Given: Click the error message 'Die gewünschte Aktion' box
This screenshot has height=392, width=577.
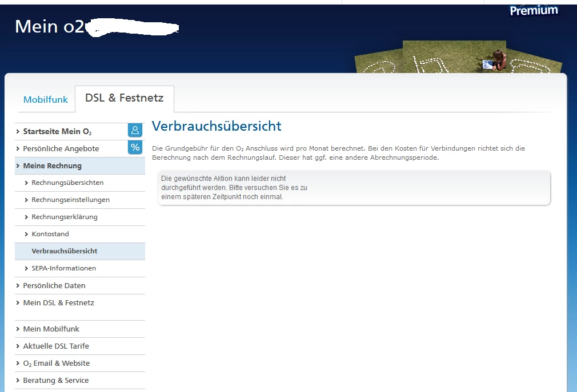Looking at the screenshot, I should click(354, 188).
